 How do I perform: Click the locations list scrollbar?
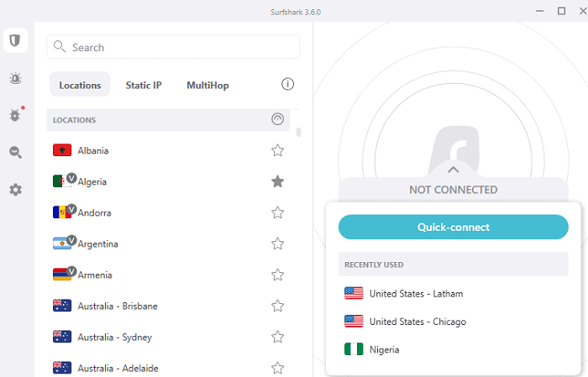[x=299, y=132]
